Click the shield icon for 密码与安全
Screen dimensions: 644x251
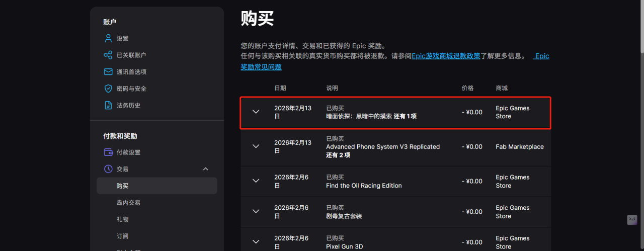click(x=108, y=89)
